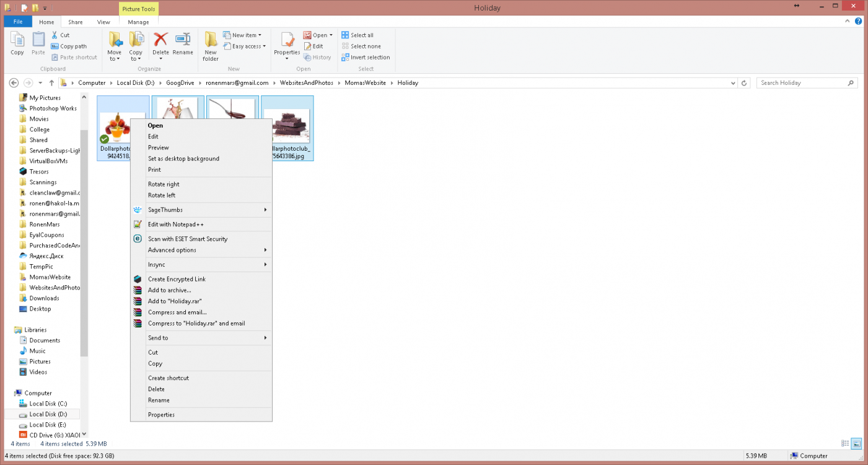Select the chocolate bars image thumbnail

(x=287, y=126)
